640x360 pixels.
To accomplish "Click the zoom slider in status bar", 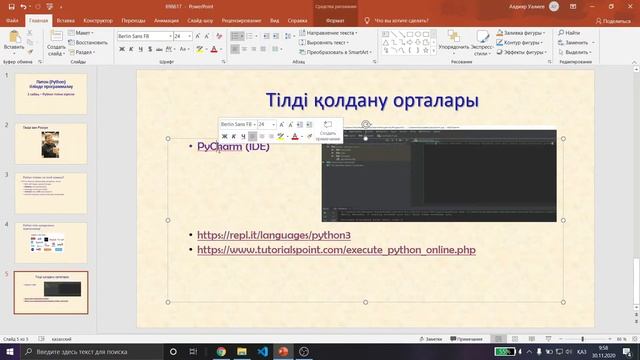I will [582, 339].
